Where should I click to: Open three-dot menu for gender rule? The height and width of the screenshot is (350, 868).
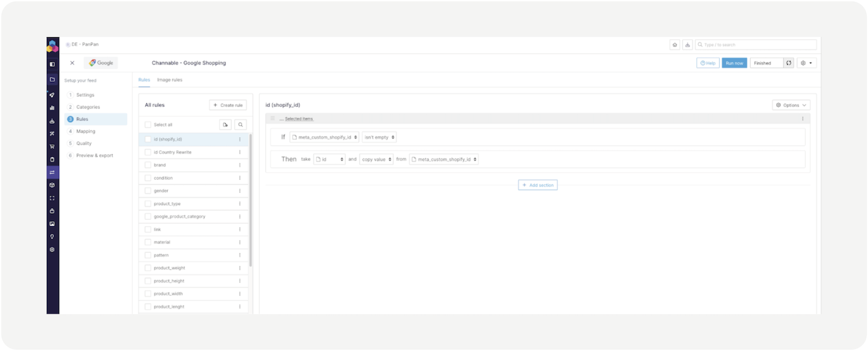(x=240, y=191)
